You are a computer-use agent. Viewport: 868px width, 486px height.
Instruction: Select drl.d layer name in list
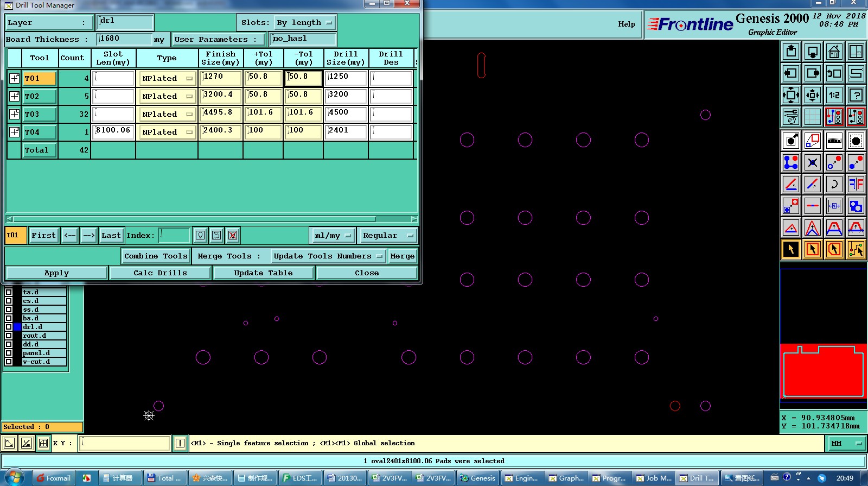[44, 327]
